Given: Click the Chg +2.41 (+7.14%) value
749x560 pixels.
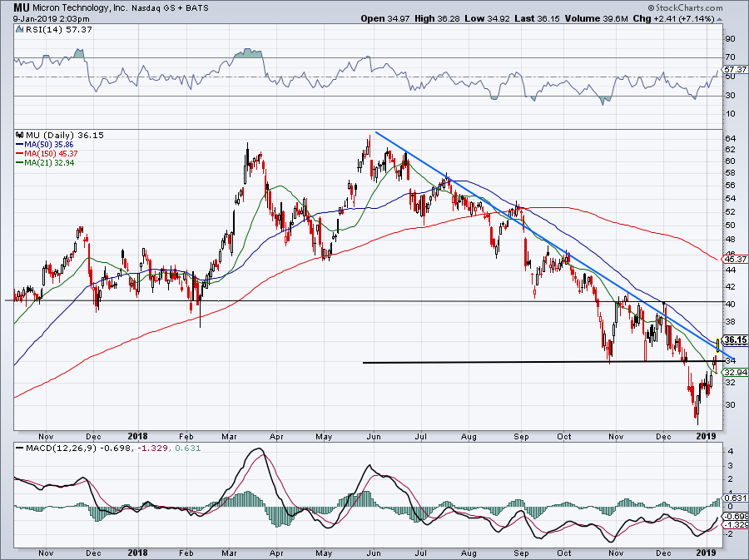Looking at the screenshot, I should click(673, 18).
